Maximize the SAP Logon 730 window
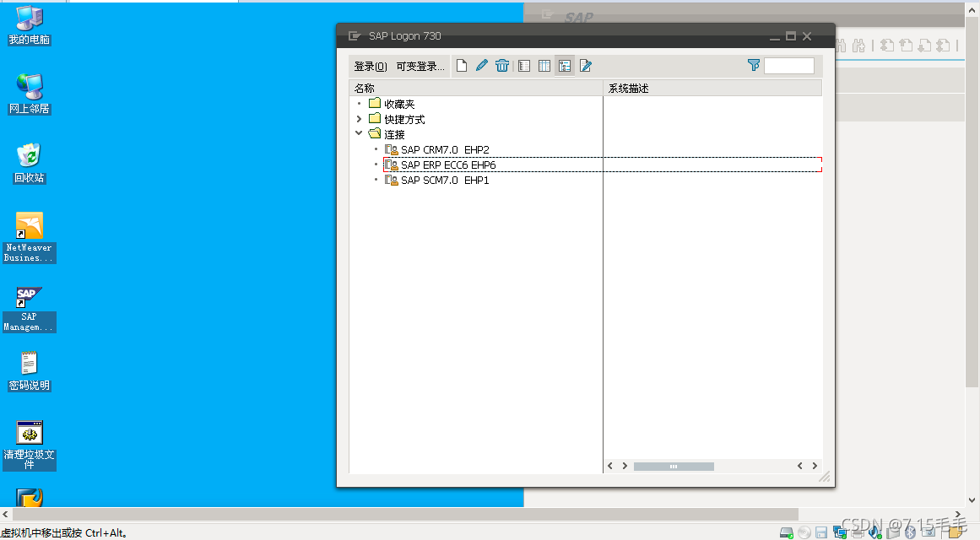This screenshot has height=540, width=980. (791, 36)
